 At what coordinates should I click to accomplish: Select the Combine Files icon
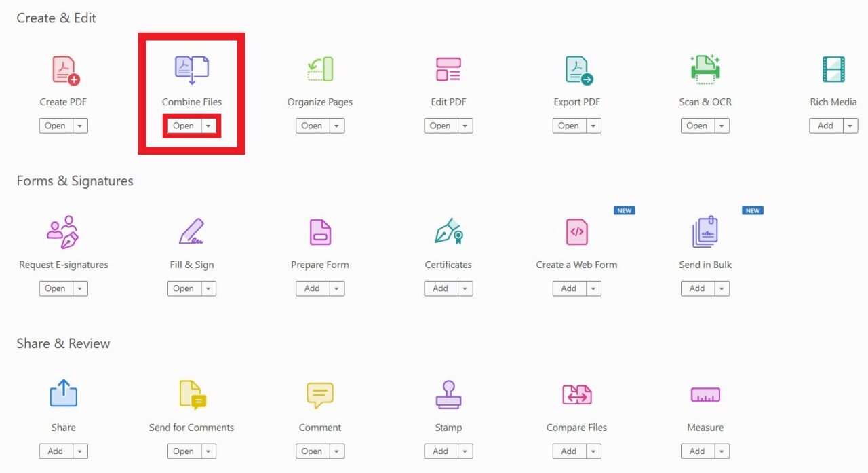[x=192, y=70]
